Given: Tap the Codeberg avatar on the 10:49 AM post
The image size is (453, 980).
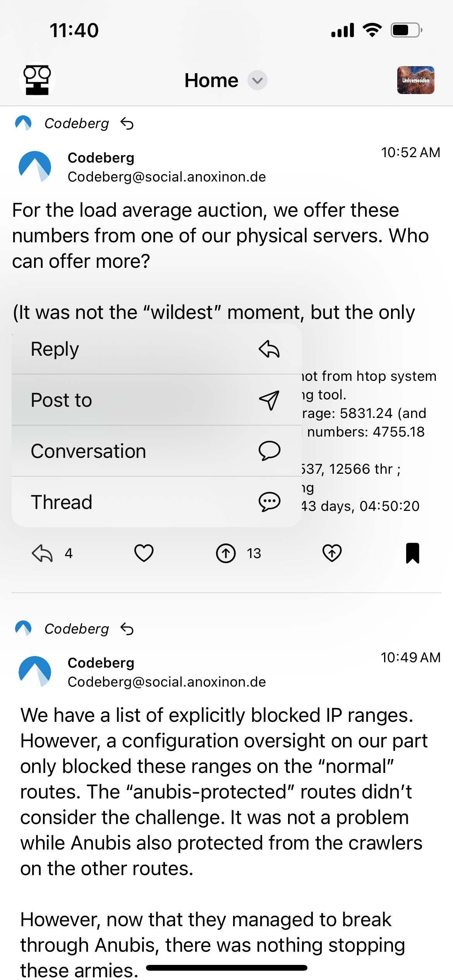Looking at the screenshot, I should (x=35, y=672).
